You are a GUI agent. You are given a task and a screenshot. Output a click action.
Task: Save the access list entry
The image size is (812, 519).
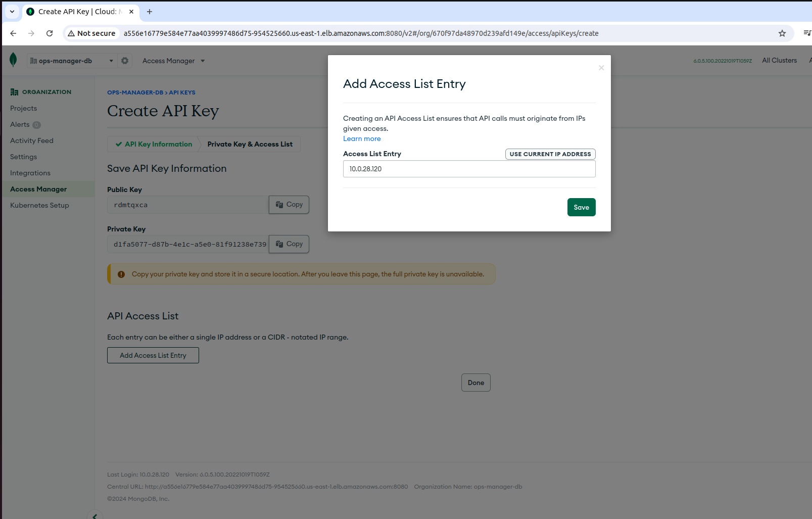tap(582, 207)
